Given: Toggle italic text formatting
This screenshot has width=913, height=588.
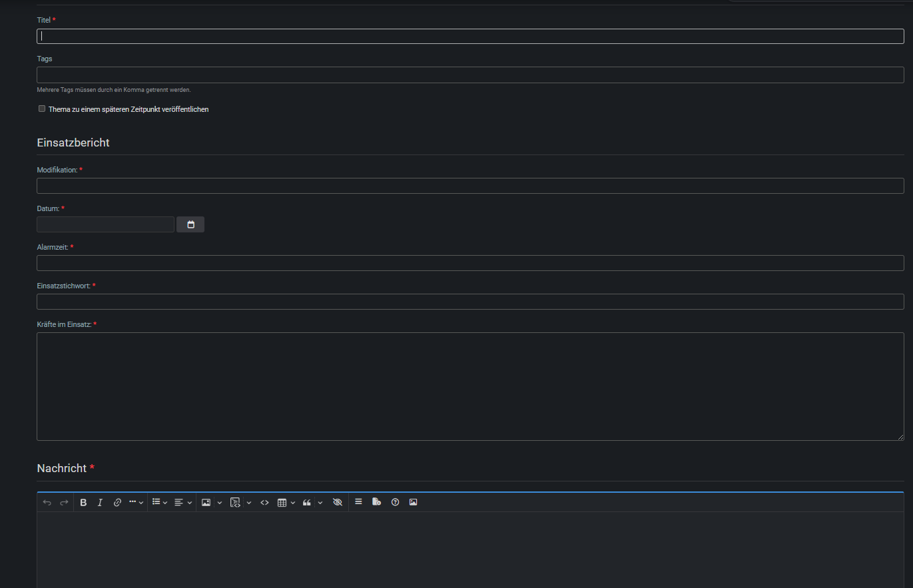Looking at the screenshot, I should point(100,502).
